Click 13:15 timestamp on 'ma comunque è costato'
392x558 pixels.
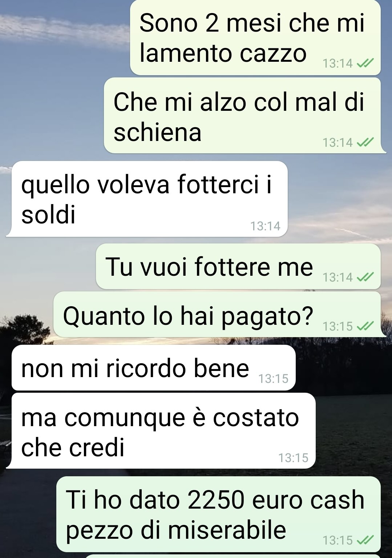tap(293, 458)
